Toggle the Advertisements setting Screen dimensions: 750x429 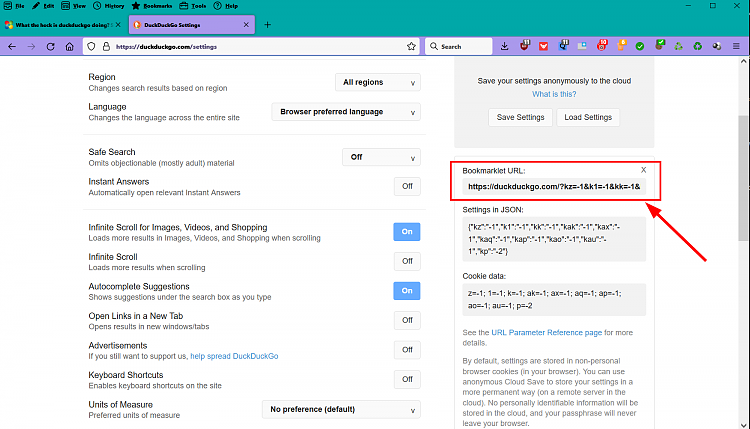pyautogui.click(x=407, y=350)
